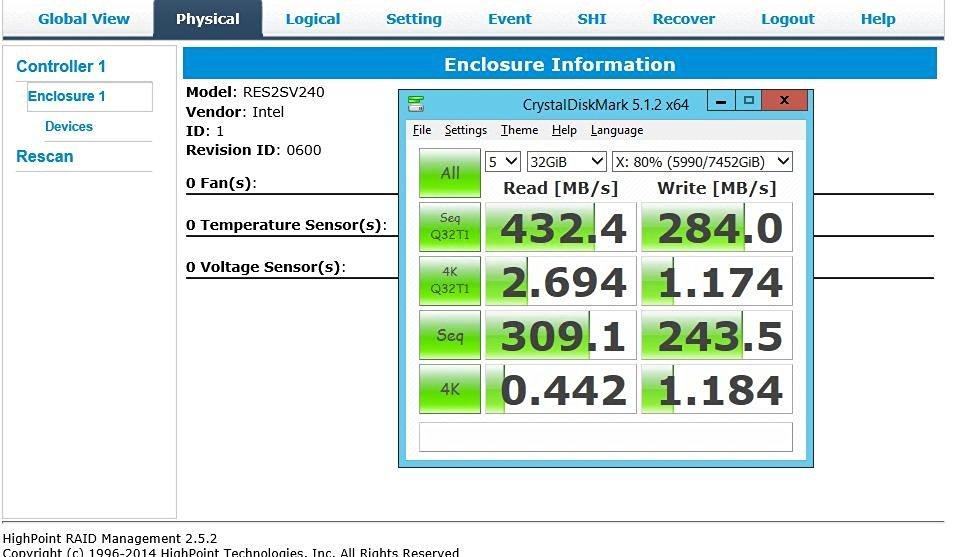Open the drive selector showing X: 80%
The image size is (959, 557).
click(x=702, y=162)
